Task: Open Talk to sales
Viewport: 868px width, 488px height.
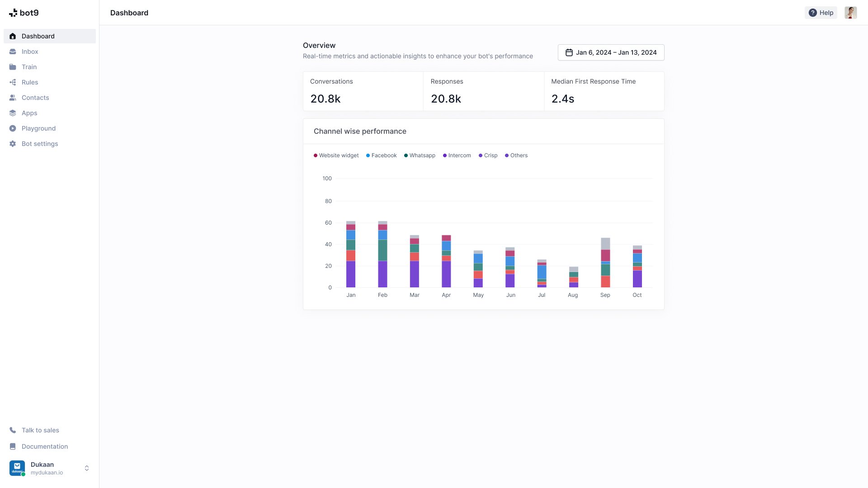Action: click(x=40, y=430)
